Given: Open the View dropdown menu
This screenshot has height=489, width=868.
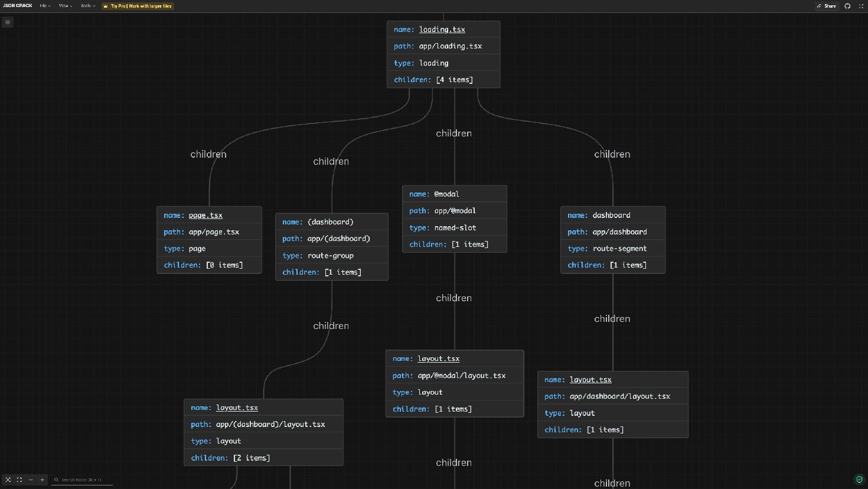Looking at the screenshot, I should click(x=65, y=6).
